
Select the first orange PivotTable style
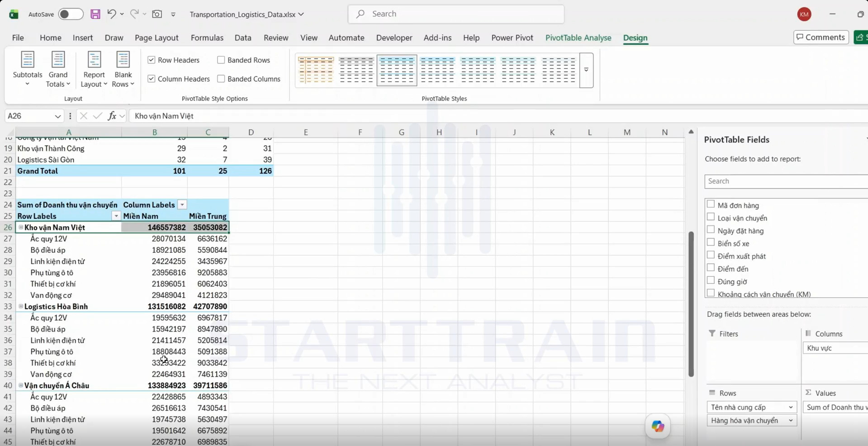316,70
